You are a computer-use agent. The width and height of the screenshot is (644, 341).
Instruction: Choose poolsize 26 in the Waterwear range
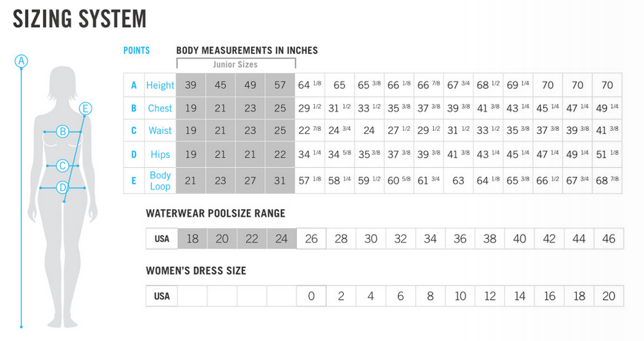pyautogui.click(x=311, y=239)
